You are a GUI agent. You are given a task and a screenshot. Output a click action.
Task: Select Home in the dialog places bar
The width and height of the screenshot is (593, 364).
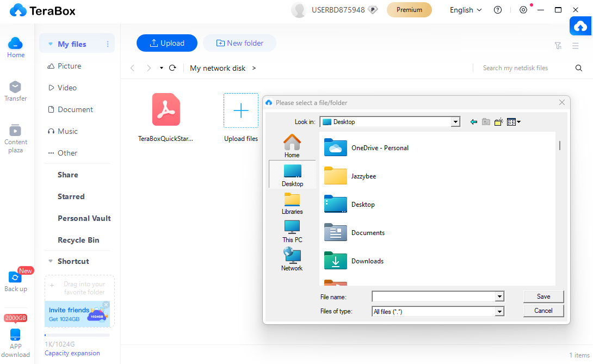[x=292, y=146]
